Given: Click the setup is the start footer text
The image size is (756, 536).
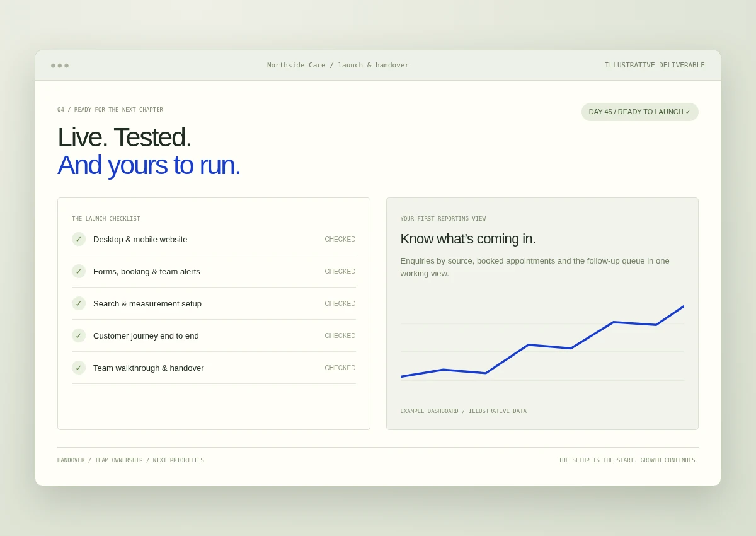Looking at the screenshot, I should [x=628, y=460].
